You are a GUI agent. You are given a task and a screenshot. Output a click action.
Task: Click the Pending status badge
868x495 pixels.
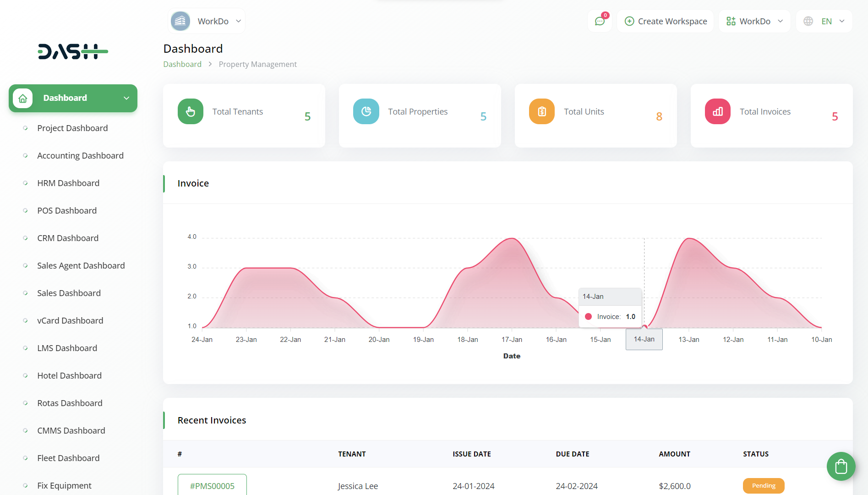point(764,486)
